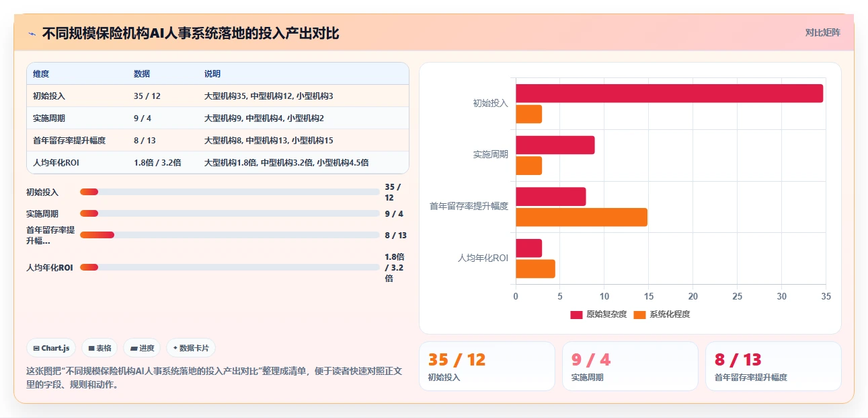Click the text 大型机构1.8倍, 中型机构3.2倍, 小型机构4.5倍
The width and height of the screenshot is (868, 418).
(x=286, y=163)
